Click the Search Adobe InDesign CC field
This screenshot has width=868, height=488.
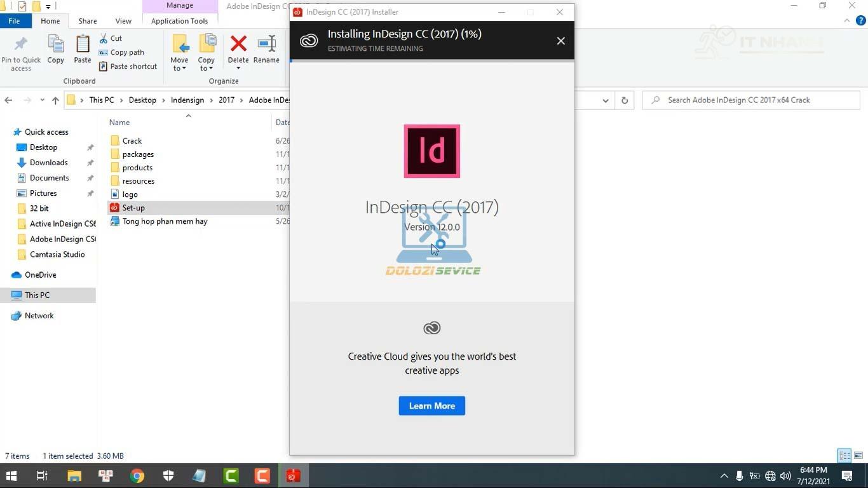click(756, 100)
